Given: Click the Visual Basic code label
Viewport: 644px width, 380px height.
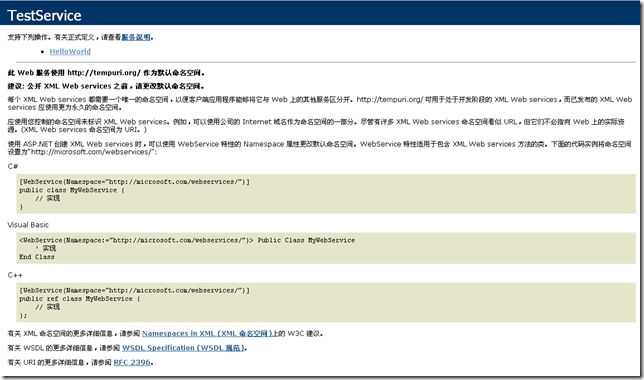Looking at the screenshot, I should click(x=28, y=225).
